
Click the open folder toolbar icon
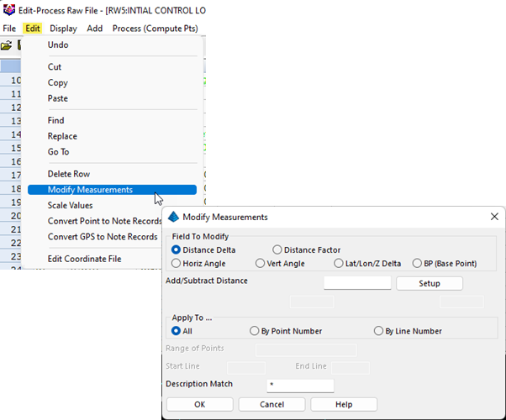coord(6,45)
